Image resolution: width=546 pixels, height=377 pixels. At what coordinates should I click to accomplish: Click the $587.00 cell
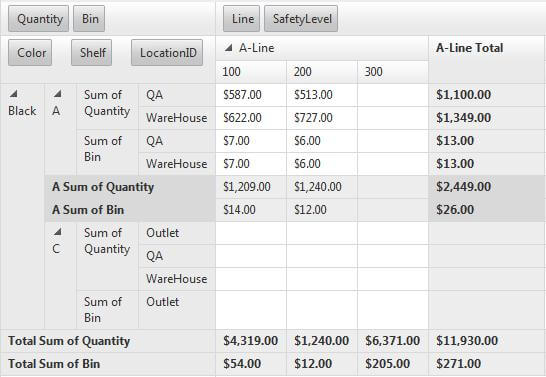251,95
